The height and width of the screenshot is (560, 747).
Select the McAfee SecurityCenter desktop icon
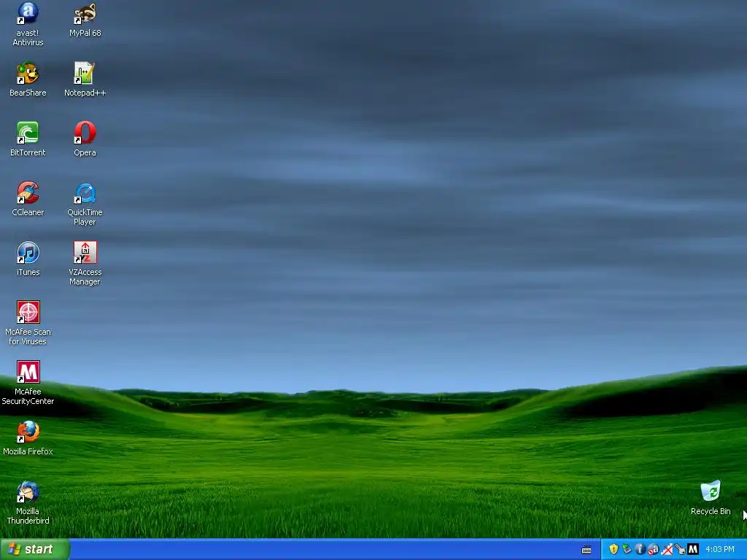[x=28, y=383]
